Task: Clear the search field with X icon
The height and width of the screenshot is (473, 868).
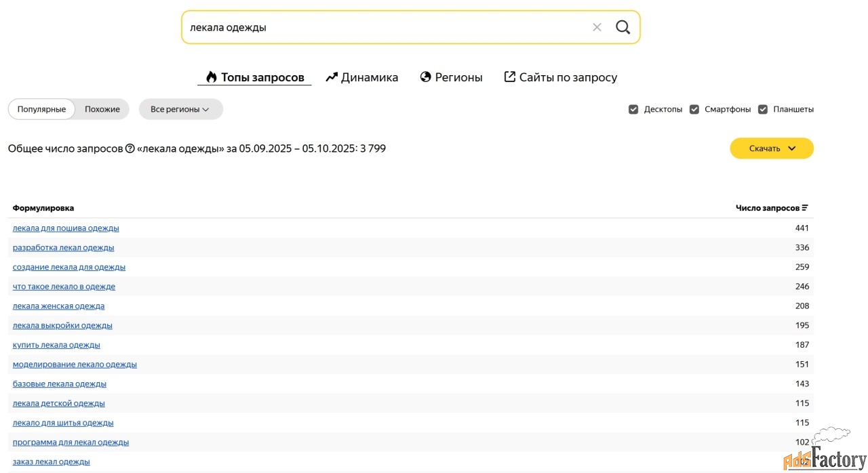Action: [x=597, y=27]
